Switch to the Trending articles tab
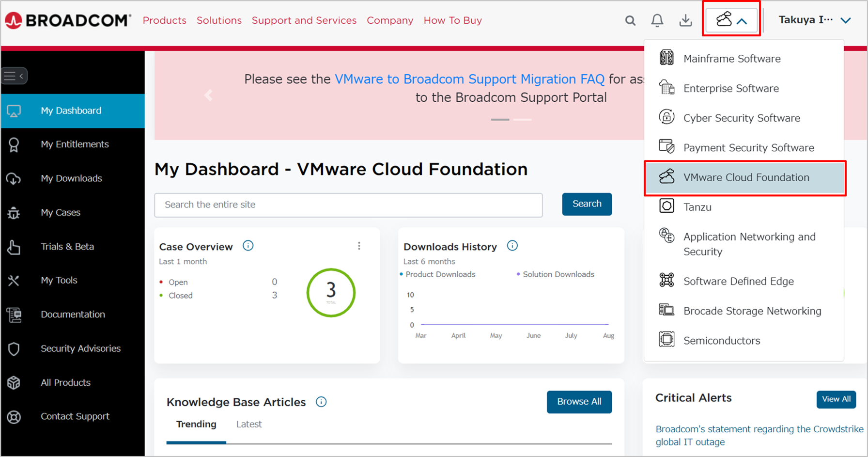The image size is (868, 457). click(x=196, y=425)
